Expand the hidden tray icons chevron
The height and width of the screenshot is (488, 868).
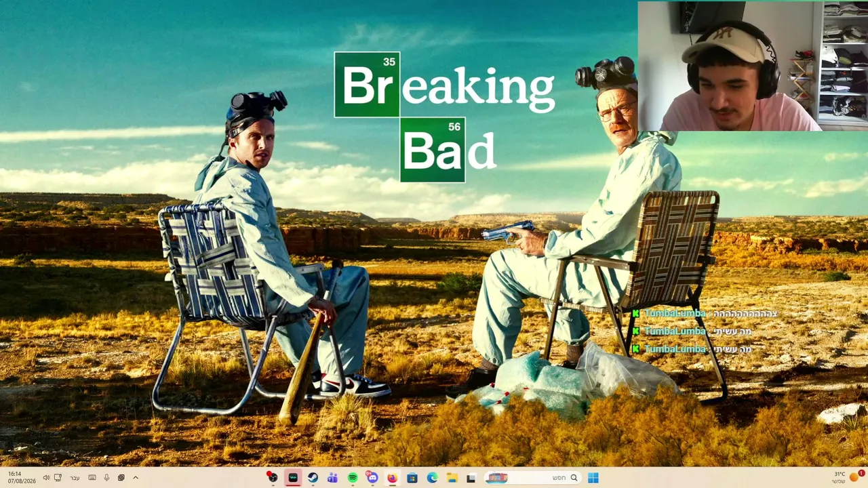[136, 478]
